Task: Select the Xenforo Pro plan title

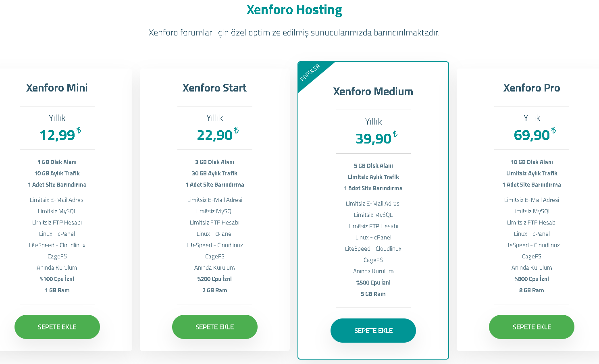Action: pos(532,88)
